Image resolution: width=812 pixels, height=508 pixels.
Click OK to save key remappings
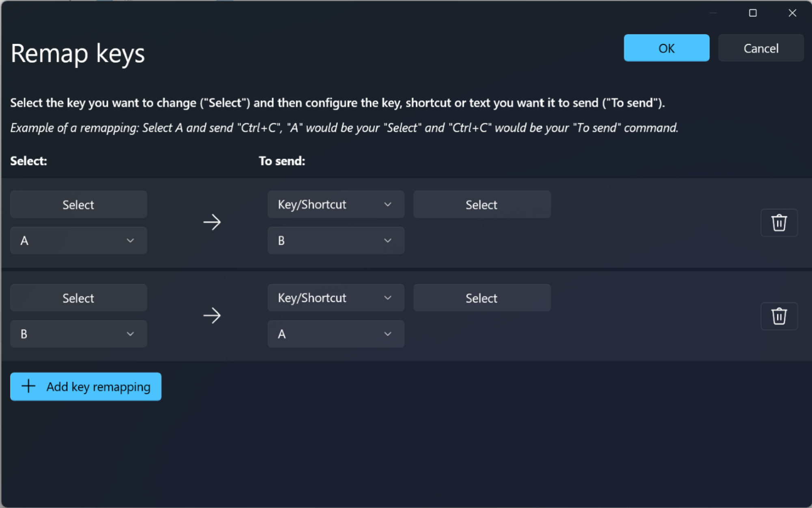[x=666, y=48]
